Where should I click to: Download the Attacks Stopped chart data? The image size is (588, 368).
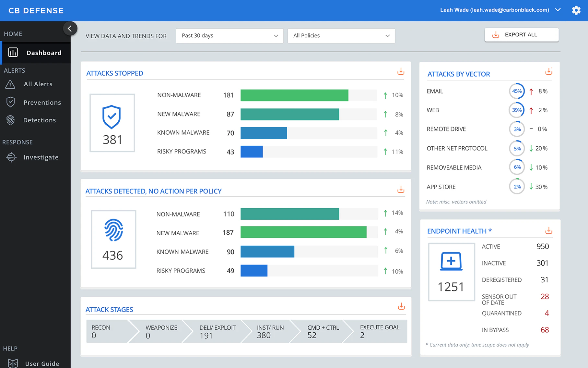(x=401, y=71)
